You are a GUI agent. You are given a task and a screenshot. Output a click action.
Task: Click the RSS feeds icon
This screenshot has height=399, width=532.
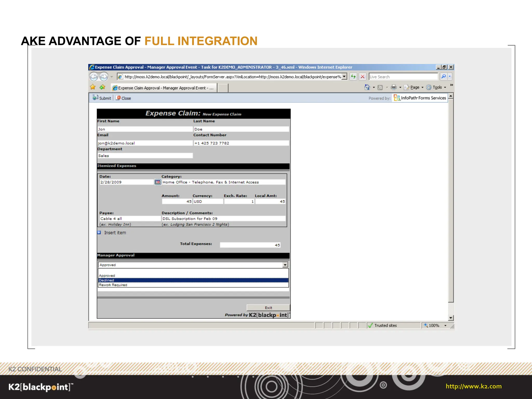pos(380,88)
